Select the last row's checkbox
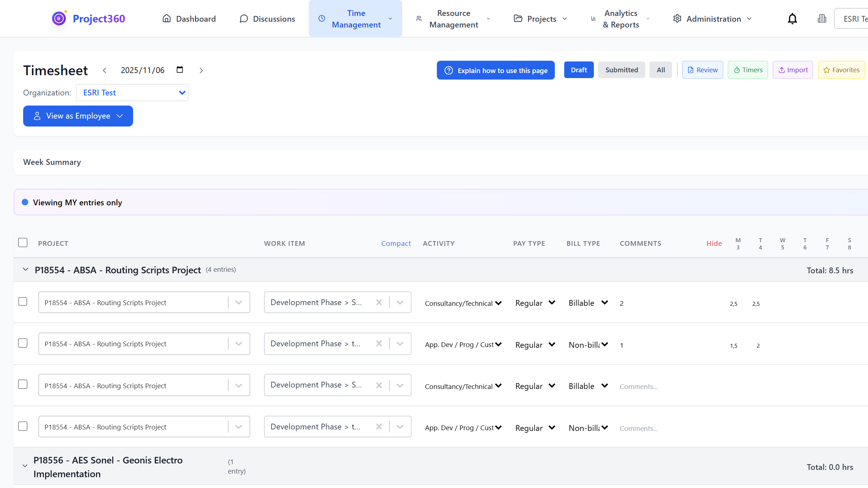Viewport: 868px width, 488px height. 23,426
